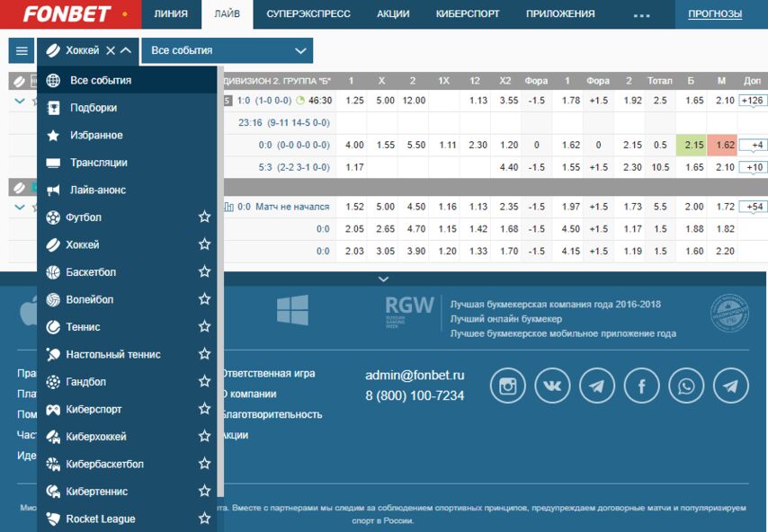
Task: Click the admin@fonbet.ru email link
Action: (415, 376)
